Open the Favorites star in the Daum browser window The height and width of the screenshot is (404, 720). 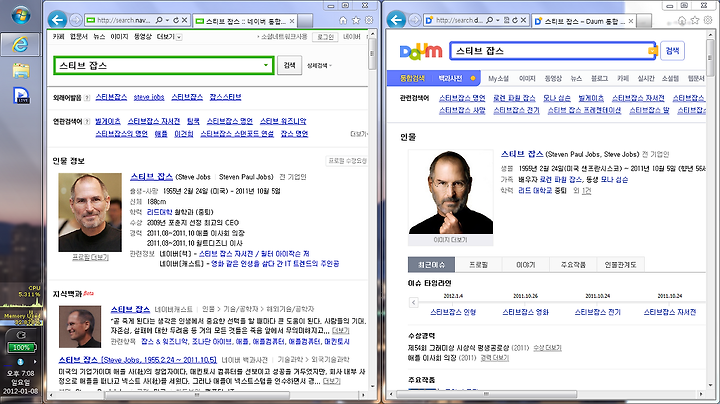695,20
